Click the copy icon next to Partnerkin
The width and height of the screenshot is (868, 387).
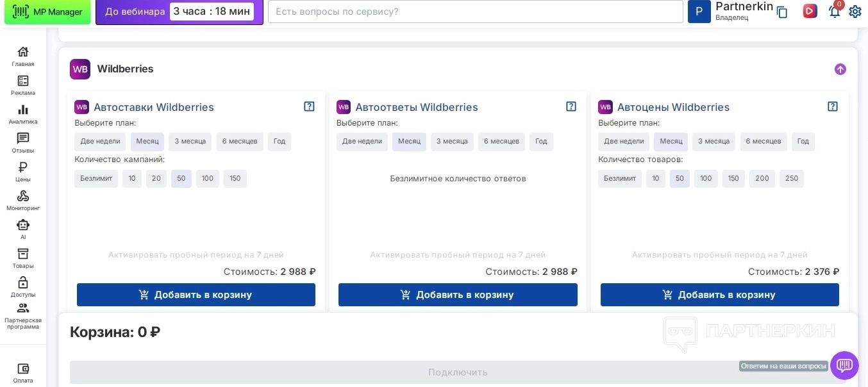tap(782, 12)
